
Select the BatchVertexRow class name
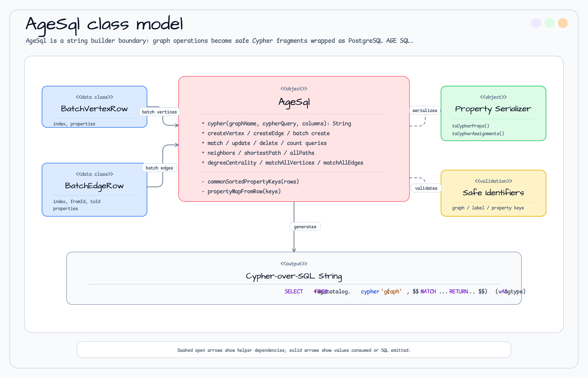(94, 109)
